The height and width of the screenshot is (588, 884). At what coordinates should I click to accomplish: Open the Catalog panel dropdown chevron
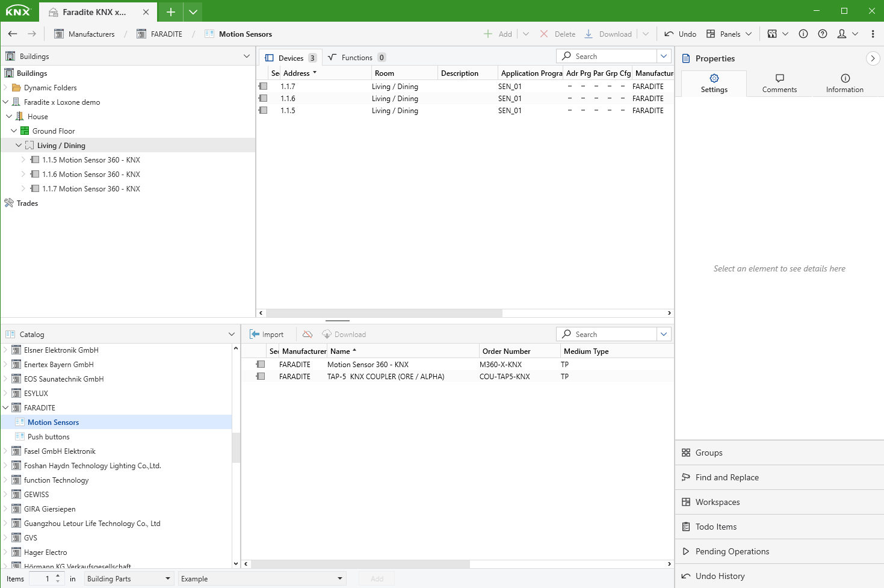[x=232, y=334]
